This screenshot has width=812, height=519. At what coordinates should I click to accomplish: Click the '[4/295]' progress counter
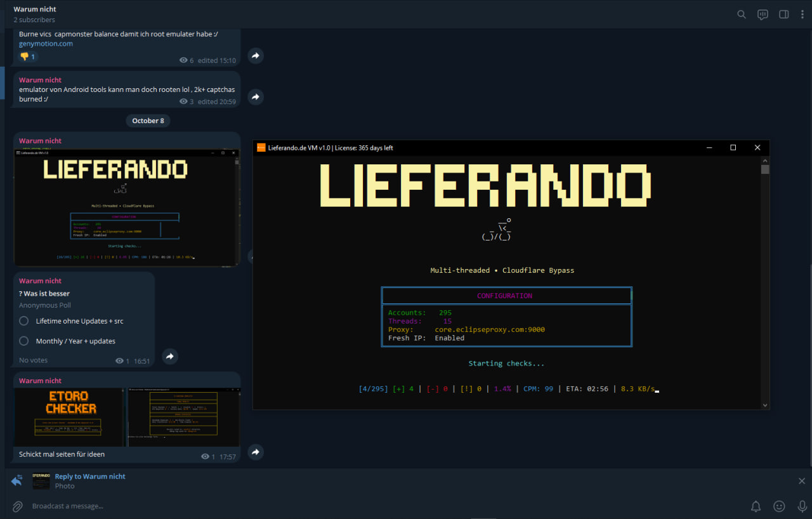click(x=373, y=389)
